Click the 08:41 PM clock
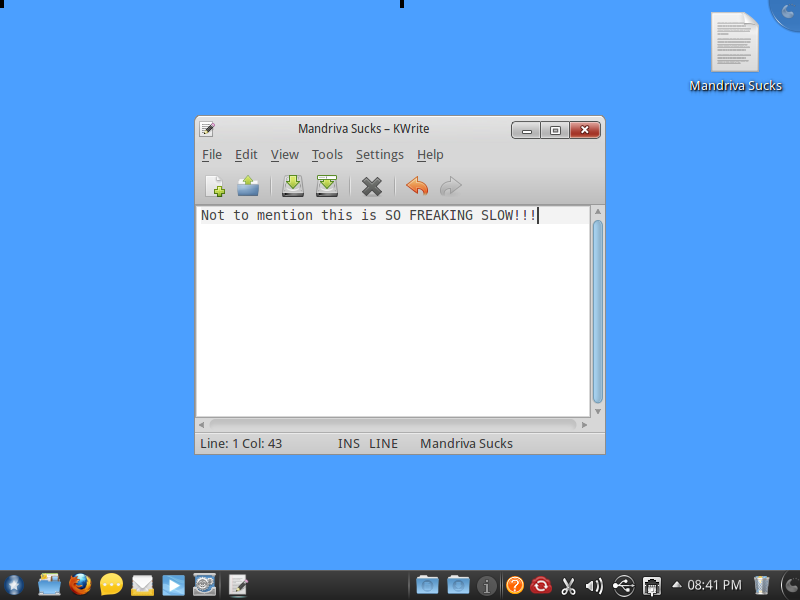 pyautogui.click(x=714, y=585)
